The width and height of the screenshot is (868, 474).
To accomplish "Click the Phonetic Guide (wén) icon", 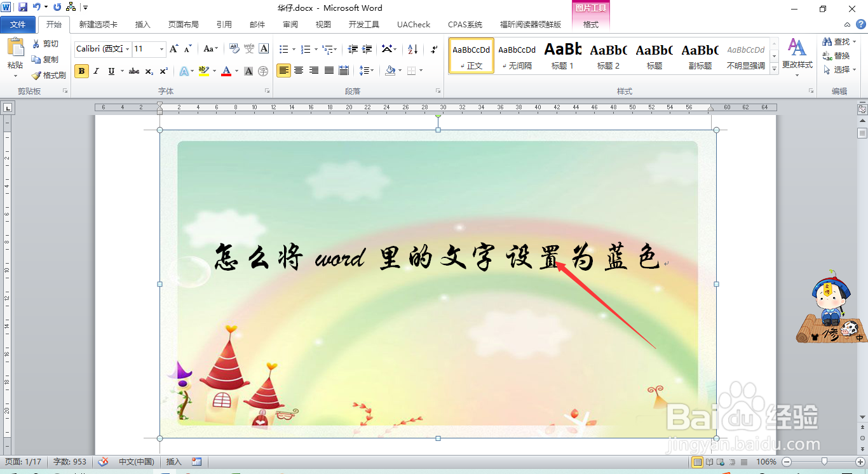I will [249, 49].
